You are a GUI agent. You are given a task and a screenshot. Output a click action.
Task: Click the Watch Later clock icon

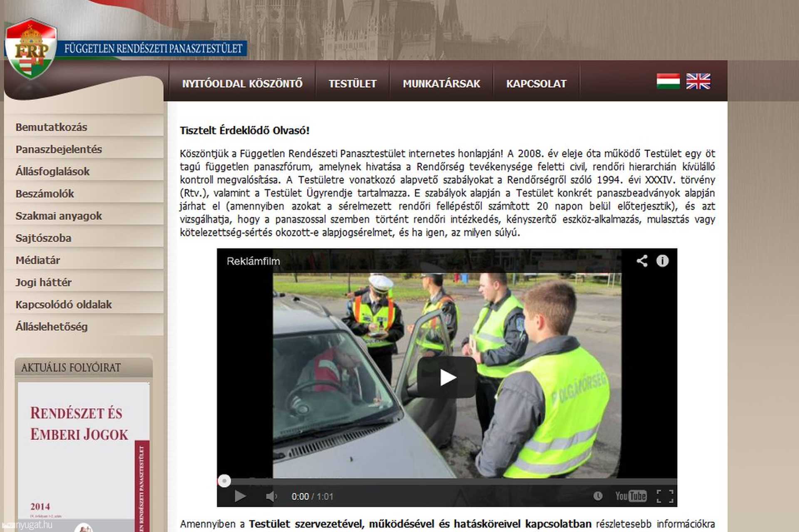click(598, 496)
